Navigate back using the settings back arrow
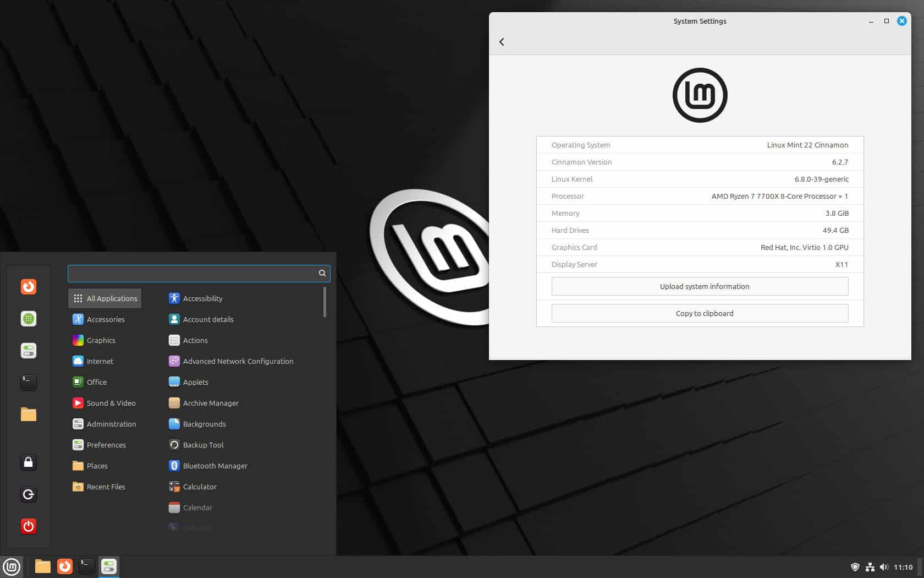Image resolution: width=924 pixels, height=578 pixels. point(501,41)
